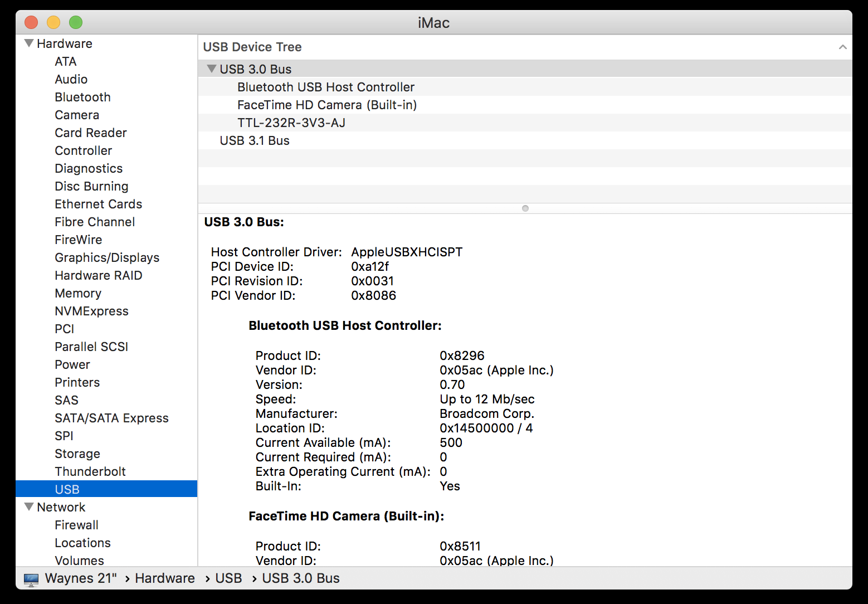Collapse the Hardware section triangle
This screenshot has width=868, height=604.
click(x=29, y=43)
